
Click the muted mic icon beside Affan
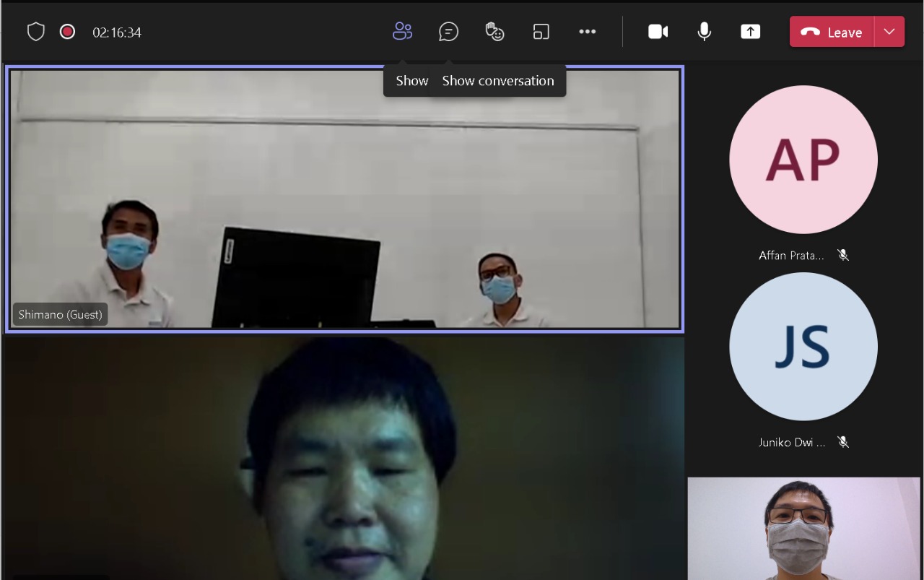842,255
